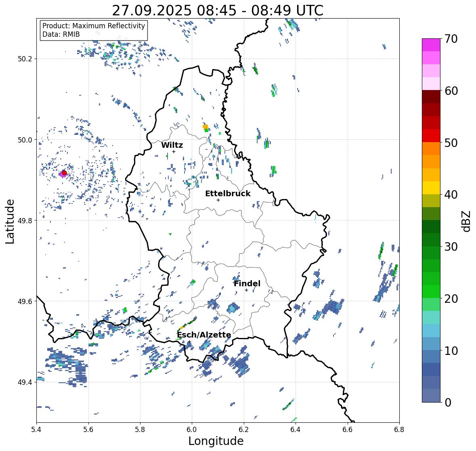Screen dimensions: 476x451
Task: Click the Wiltz station label
Action: [172, 145]
